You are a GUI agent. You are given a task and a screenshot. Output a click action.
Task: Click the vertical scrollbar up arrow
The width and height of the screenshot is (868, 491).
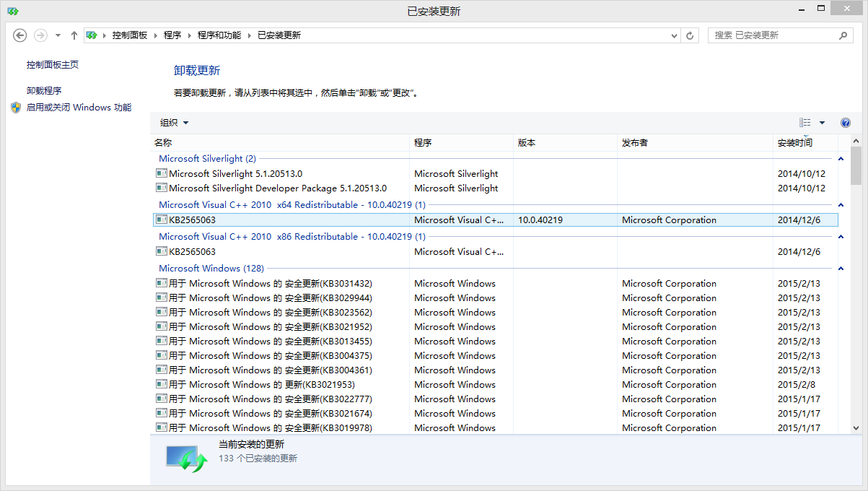pyautogui.click(x=856, y=142)
